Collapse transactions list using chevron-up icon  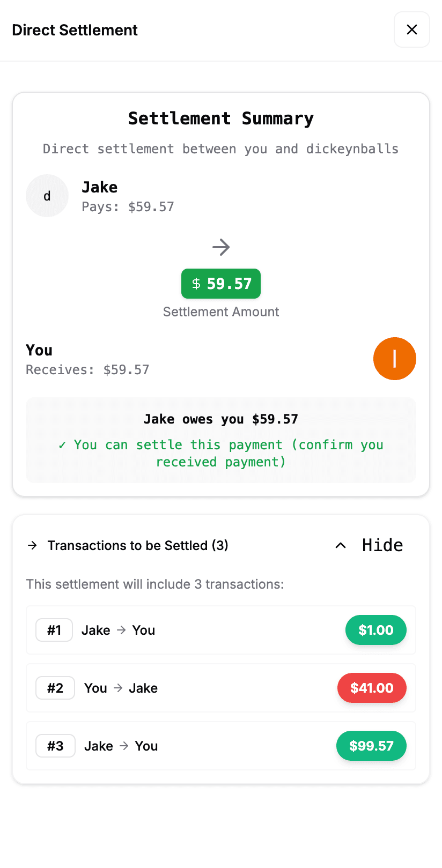point(341,545)
